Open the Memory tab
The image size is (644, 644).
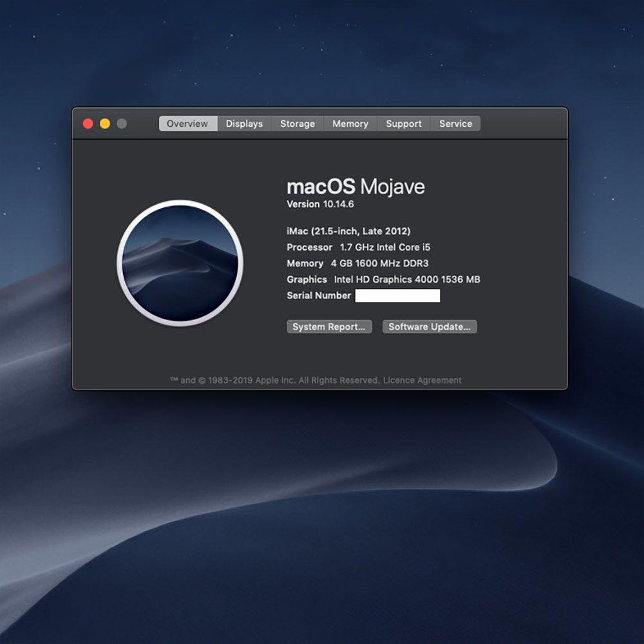point(350,124)
